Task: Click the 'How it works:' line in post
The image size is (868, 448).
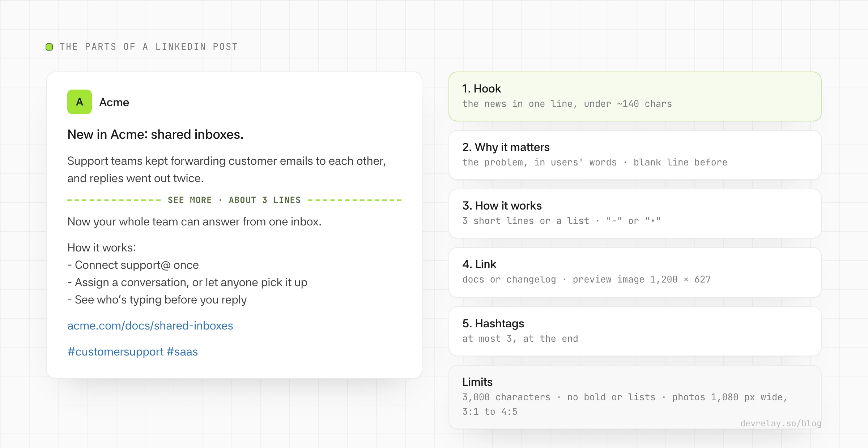Action: coord(102,247)
